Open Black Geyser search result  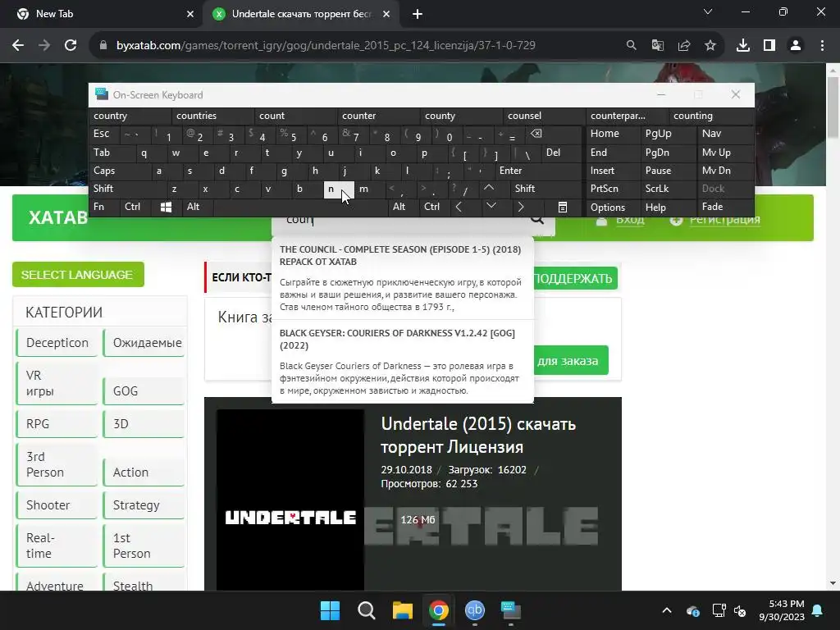[x=402, y=362]
